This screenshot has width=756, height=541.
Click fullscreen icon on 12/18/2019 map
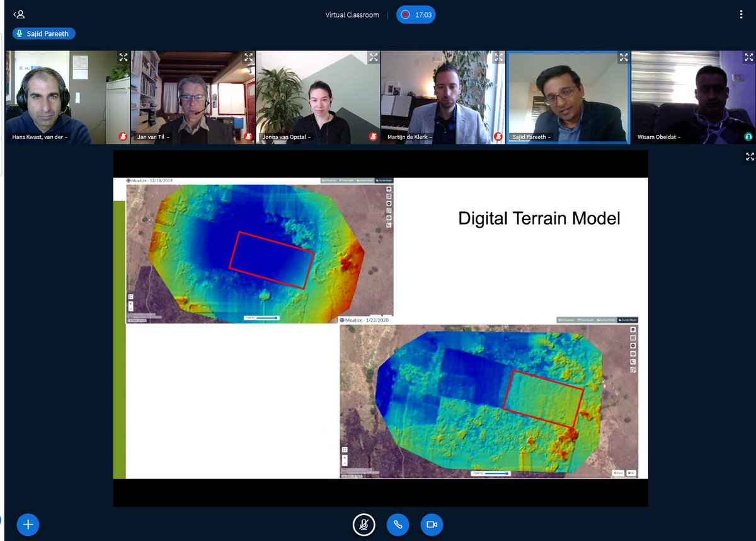[130, 296]
